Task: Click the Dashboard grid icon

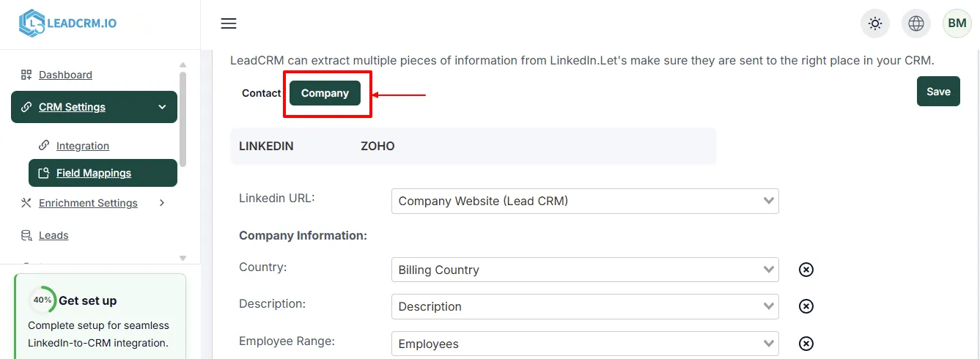Action: coord(26,75)
